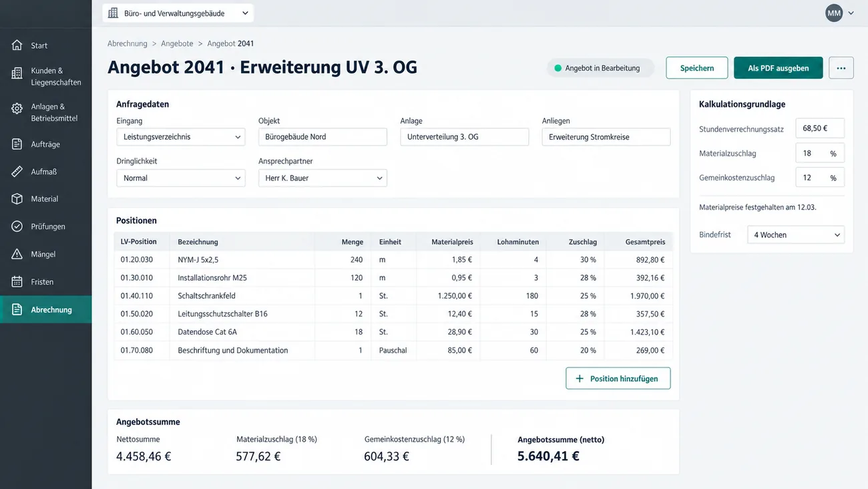This screenshot has height=489, width=868.
Task: Click the Prüfungen checkmark icon
Action: 17,226
